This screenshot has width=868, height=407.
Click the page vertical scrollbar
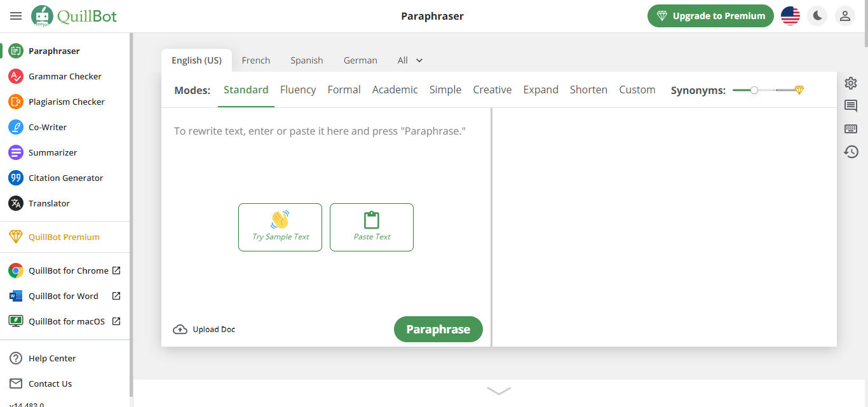coord(866,23)
